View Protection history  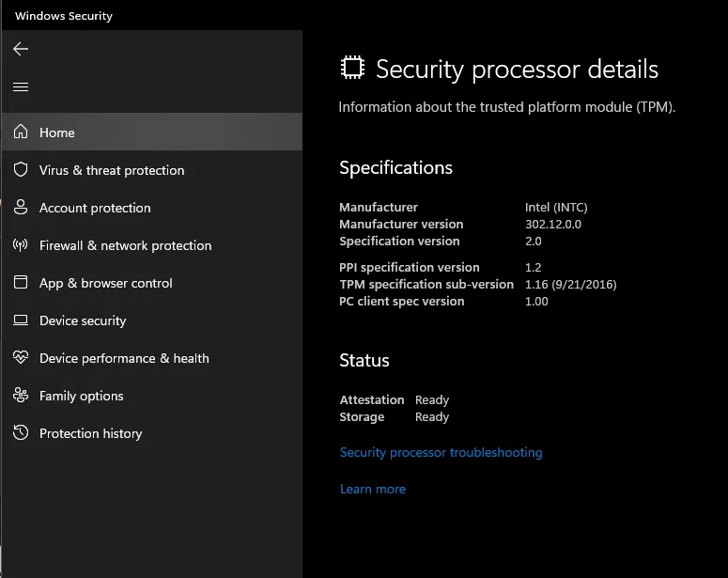(x=152, y=433)
